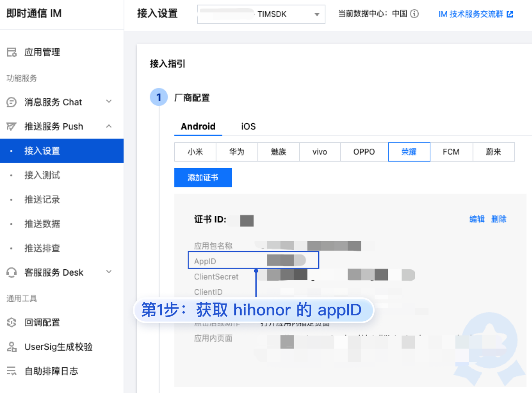532x393 pixels.
Task: Click info icon beside 当前数据中心：中国
Action: click(414, 14)
